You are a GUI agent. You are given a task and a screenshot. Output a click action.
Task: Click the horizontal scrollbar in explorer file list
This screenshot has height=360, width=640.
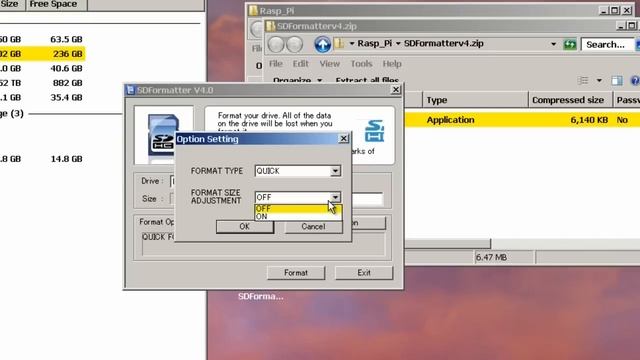447,244
